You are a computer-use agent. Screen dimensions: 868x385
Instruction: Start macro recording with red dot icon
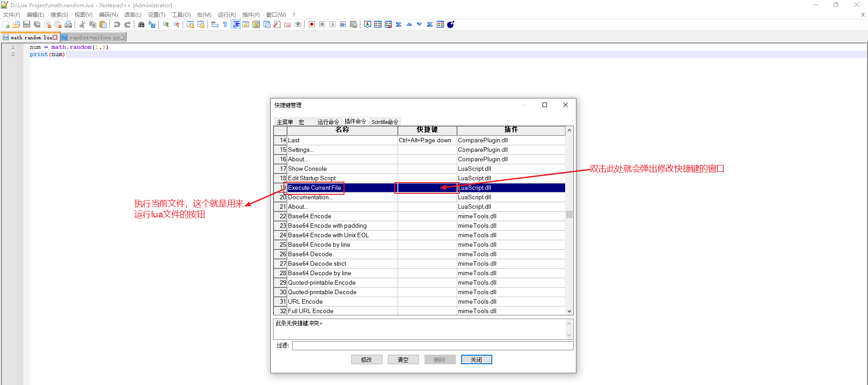pyautogui.click(x=312, y=24)
